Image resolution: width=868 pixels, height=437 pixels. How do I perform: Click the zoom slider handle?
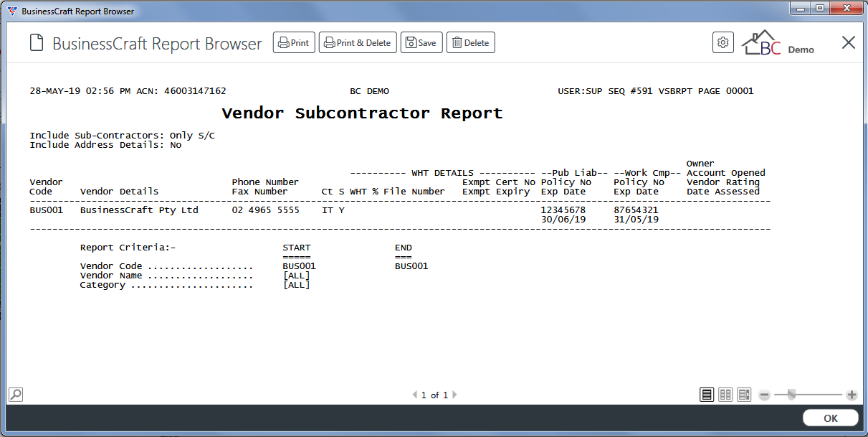[x=791, y=394]
